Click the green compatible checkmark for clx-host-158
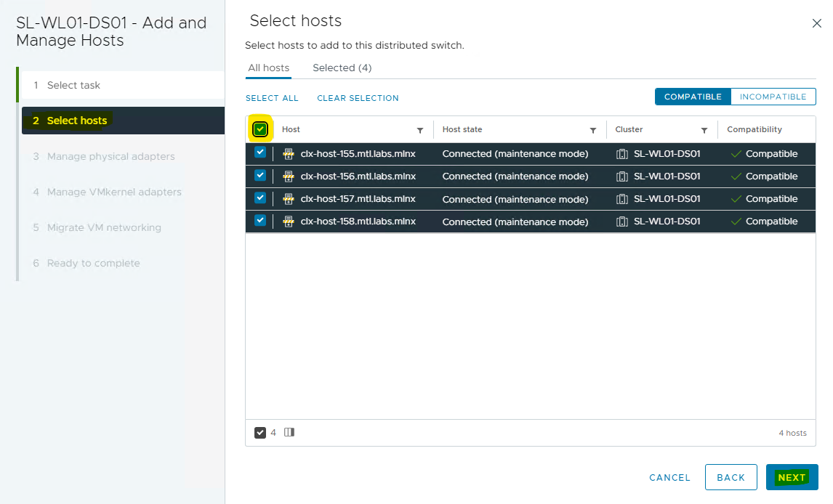The width and height of the screenshot is (833, 504). pos(736,221)
